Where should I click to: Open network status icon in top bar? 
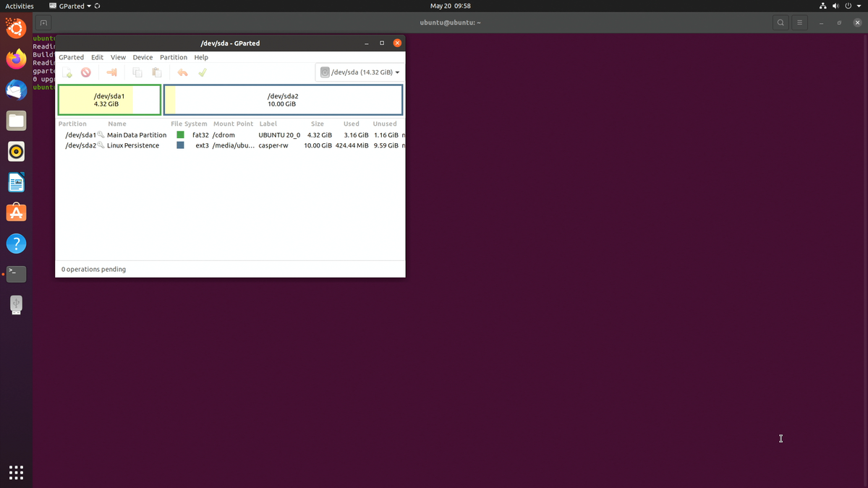823,6
